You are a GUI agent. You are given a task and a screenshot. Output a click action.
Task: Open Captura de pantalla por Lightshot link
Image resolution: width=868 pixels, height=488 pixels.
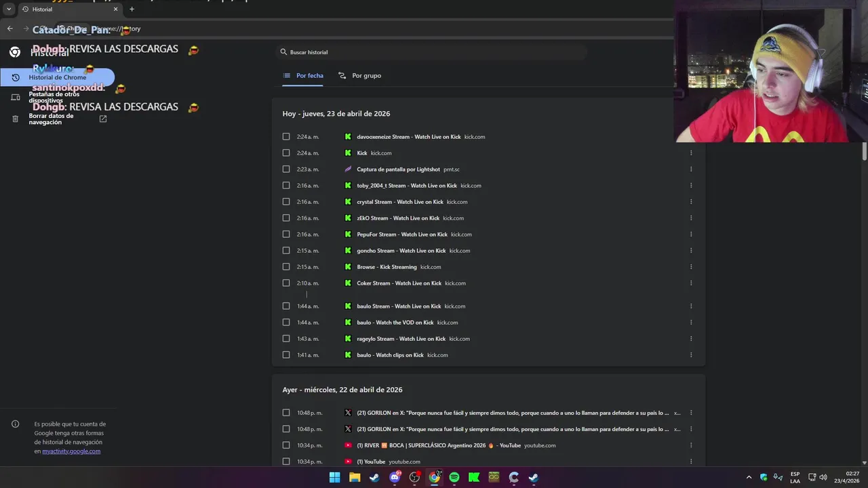(x=399, y=169)
